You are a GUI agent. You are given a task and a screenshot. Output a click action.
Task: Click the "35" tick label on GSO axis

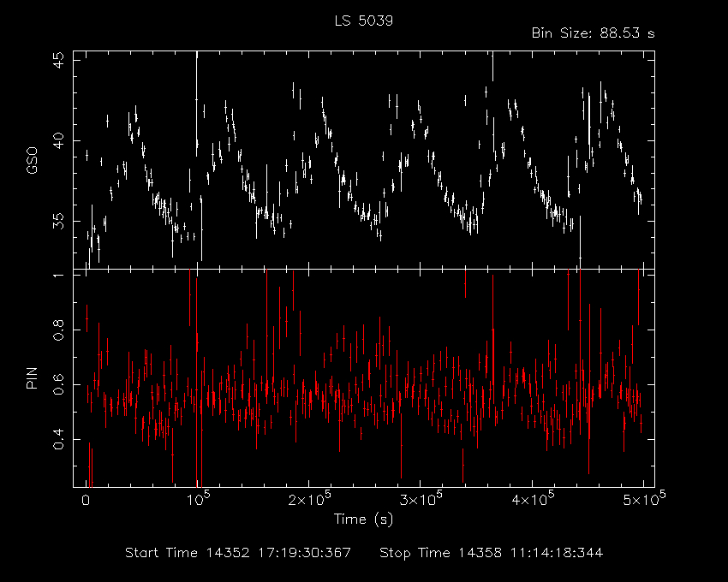tap(59, 221)
